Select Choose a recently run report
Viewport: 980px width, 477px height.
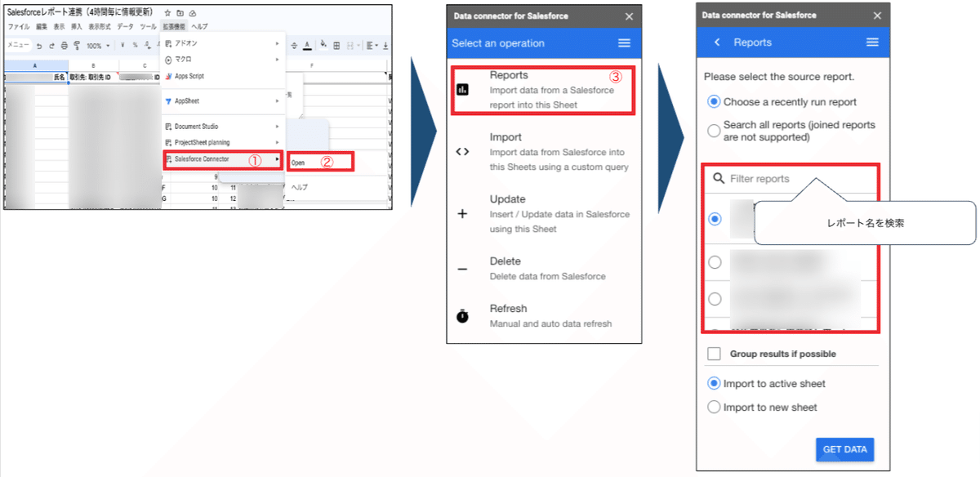tap(714, 102)
